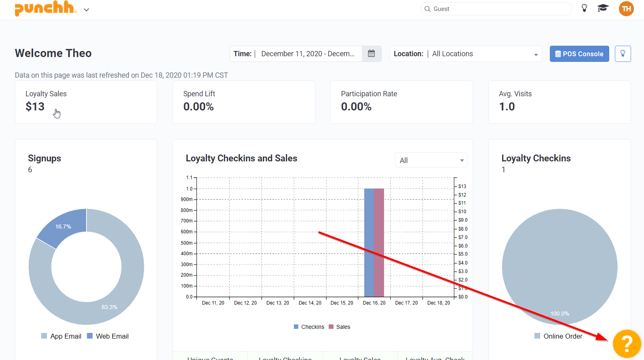Click the lightbulb icon in top bar
Viewport: 644px width, 360px height.
point(584,8)
